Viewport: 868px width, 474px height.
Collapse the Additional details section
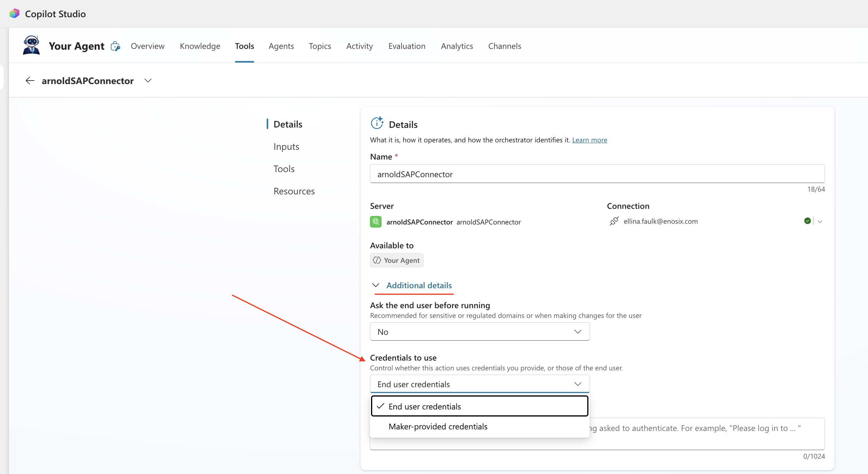(x=412, y=285)
